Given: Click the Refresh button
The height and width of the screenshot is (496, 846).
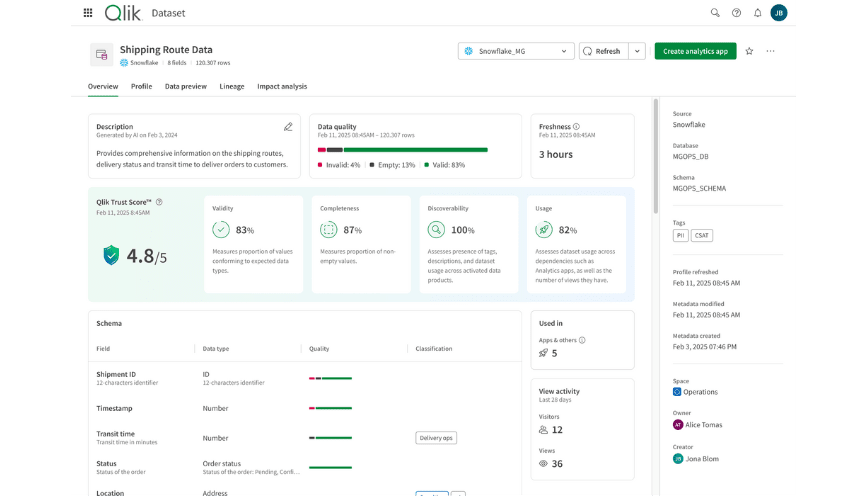Looking at the screenshot, I should click(x=604, y=51).
